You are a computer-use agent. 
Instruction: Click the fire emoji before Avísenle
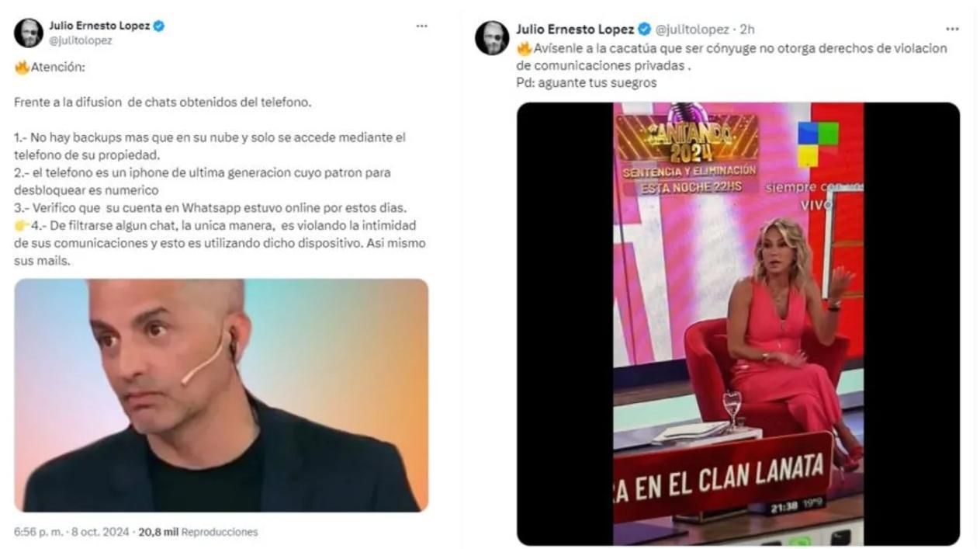[x=525, y=48]
